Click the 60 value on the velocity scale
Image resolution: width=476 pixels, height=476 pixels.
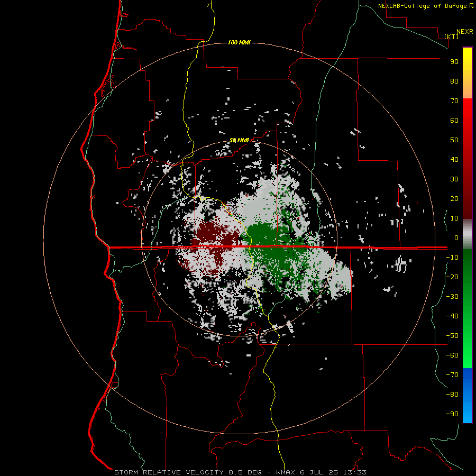[x=454, y=120]
